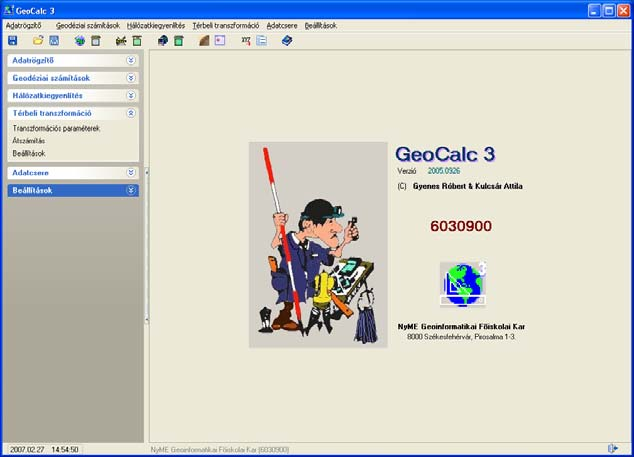634x457 pixels.
Task: Click the status bar date 2007.02.27
Action: tap(27, 449)
